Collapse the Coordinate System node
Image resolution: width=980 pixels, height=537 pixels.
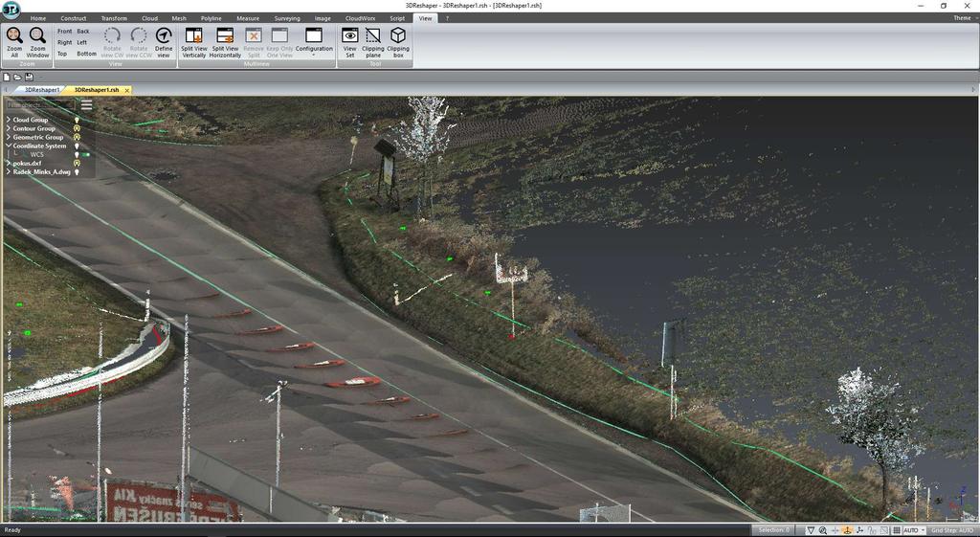click(8, 145)
